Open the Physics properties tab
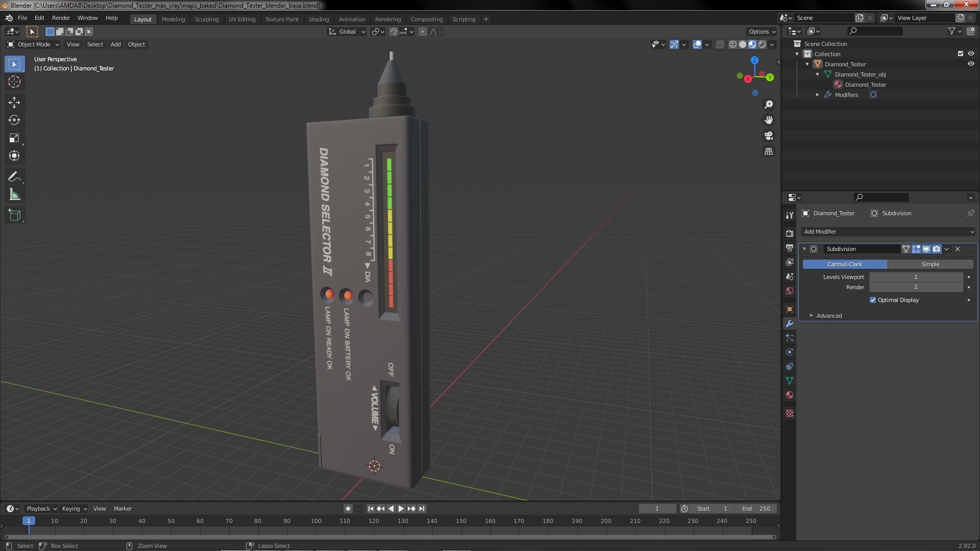The image size is (980, 551). tap(790, 352)
